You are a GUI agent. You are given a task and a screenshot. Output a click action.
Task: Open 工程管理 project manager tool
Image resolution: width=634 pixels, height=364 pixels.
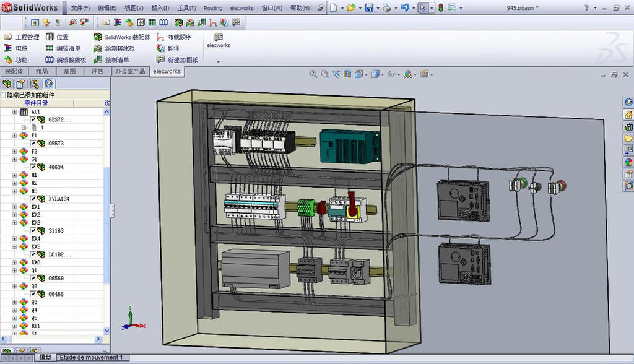(22, 37)
